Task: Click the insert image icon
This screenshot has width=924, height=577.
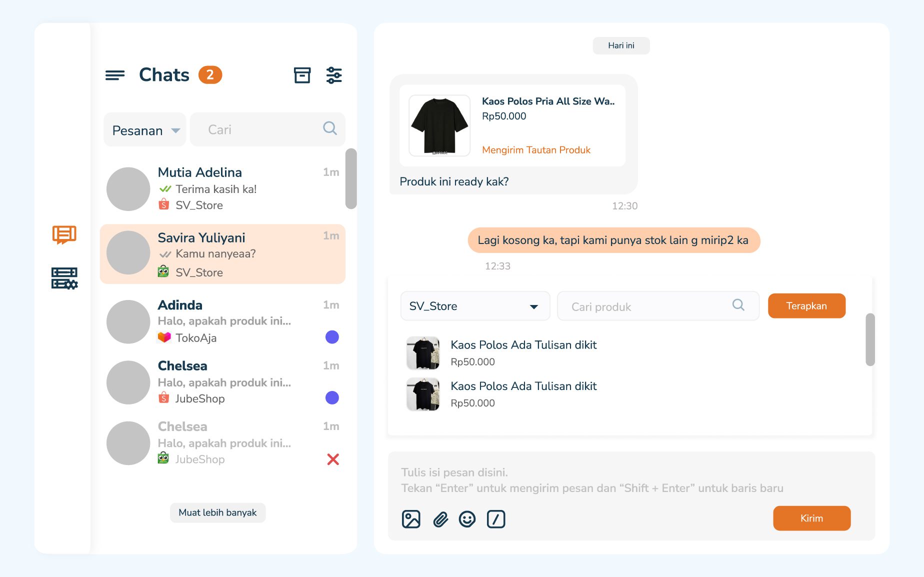Action: [x=411, y=519]
